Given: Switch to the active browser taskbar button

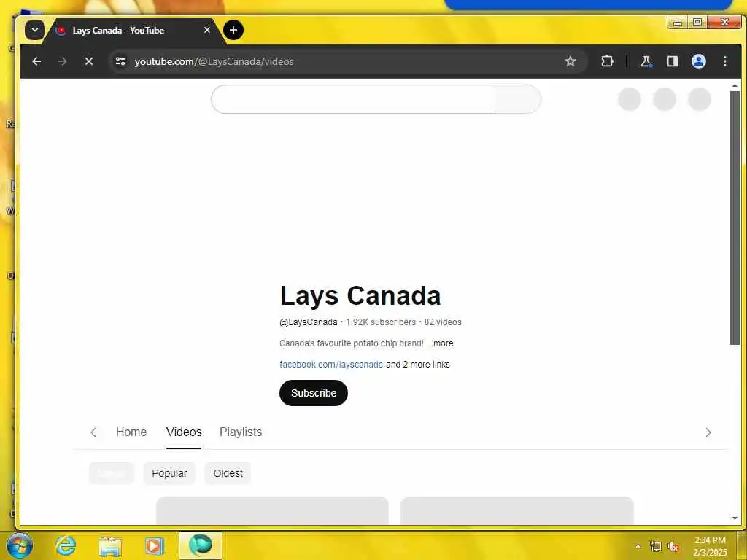Looking at the screenshot, I should 201,545.
